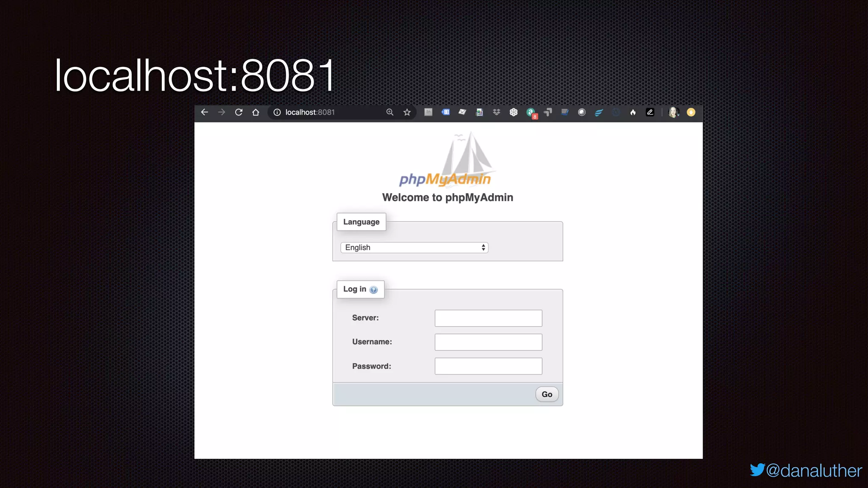Click the phpMyAdmin sailboat logo

point(447,160)
